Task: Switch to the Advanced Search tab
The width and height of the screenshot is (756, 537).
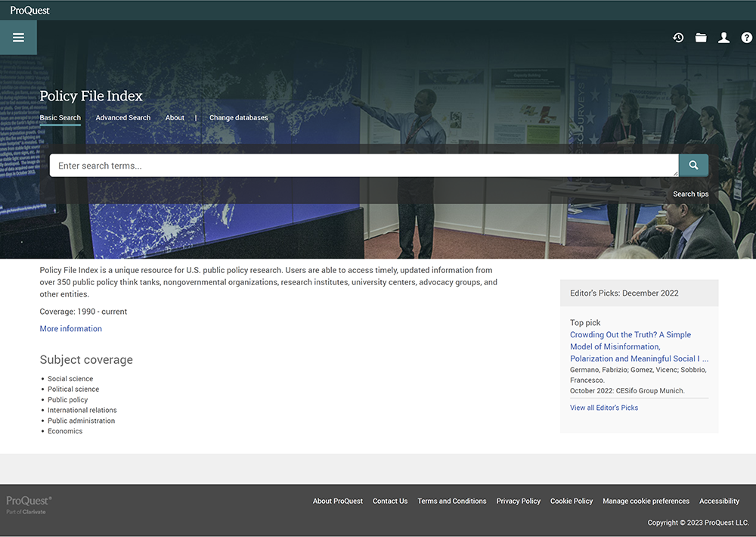Action: pos(122,118)
